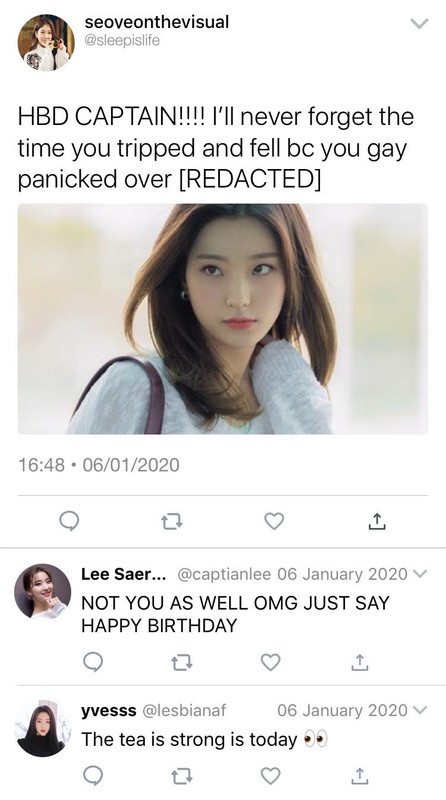The image size is (446, 800).
Task: Like Lee Saer's reply
Action: 270,662
